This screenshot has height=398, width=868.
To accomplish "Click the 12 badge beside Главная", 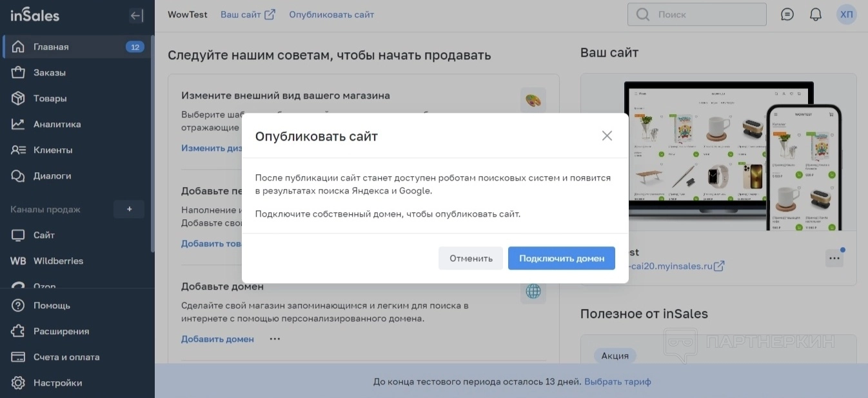I will (135, 46).
